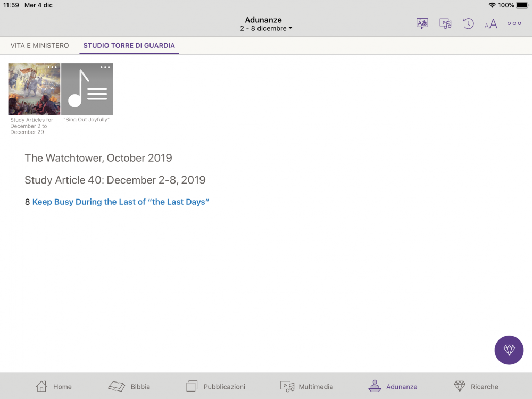Open the media playlist icon in toolbar

click(445, 23)
